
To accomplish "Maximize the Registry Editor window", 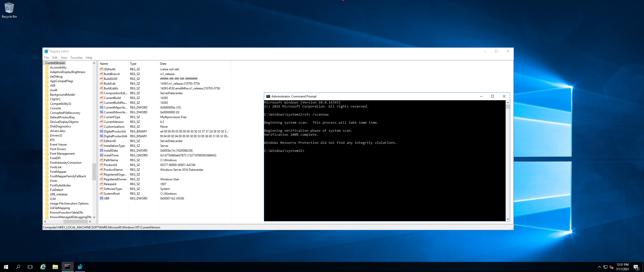I will 496,51.
